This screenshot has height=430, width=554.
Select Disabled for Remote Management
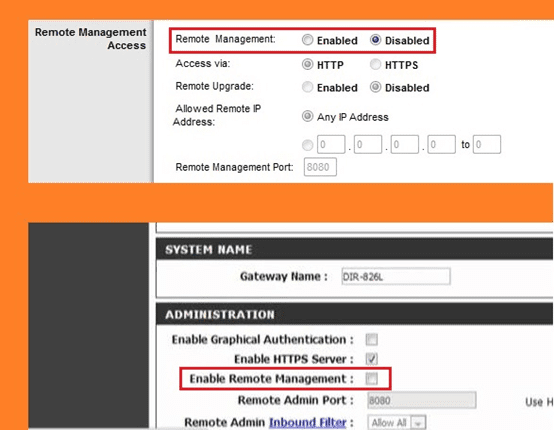pyautogui.click(x=375, y=40)
